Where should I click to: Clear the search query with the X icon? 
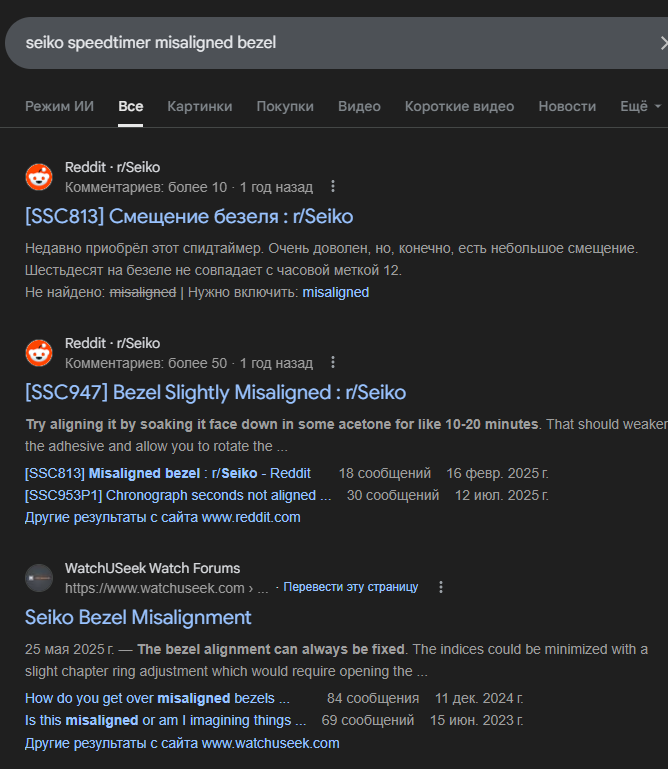(664, 43)
